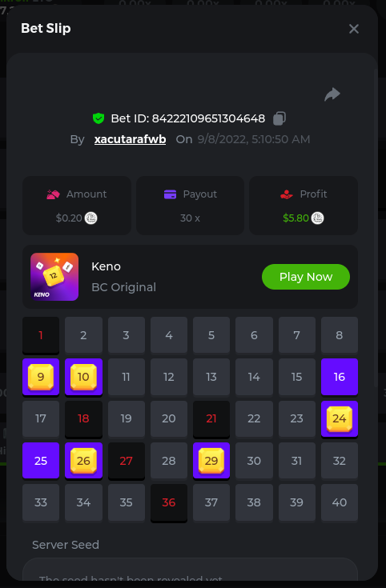Copy the Bet ID with copy icon
The height and width of the screenshot is (588, 386).
coord(279,118)
